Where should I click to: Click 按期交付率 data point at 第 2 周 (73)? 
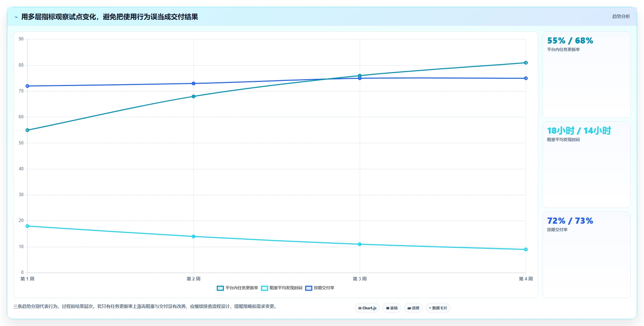click(x=193, y=84)
